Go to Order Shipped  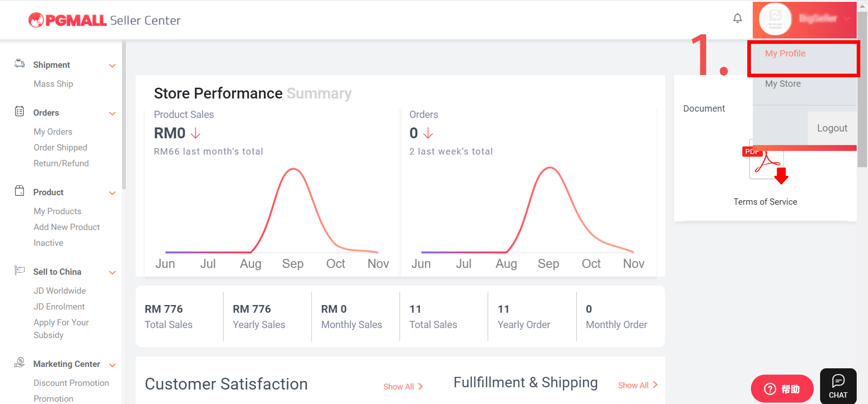point(60,147)
